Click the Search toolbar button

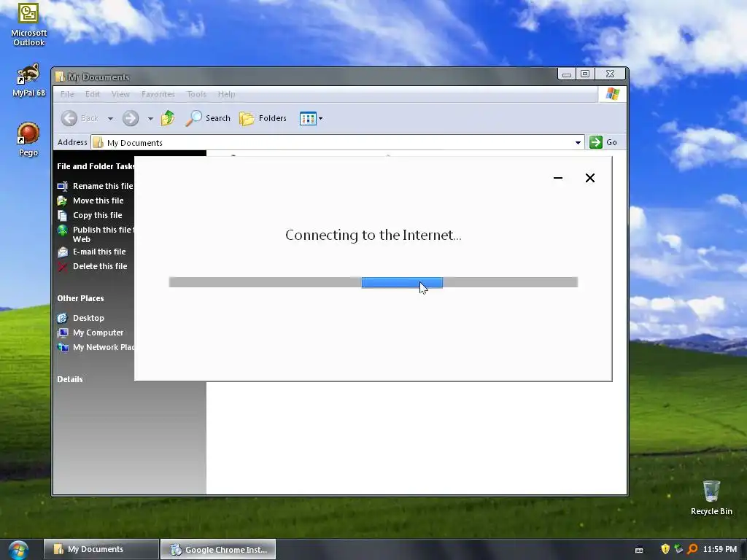(x=208, y=118)
